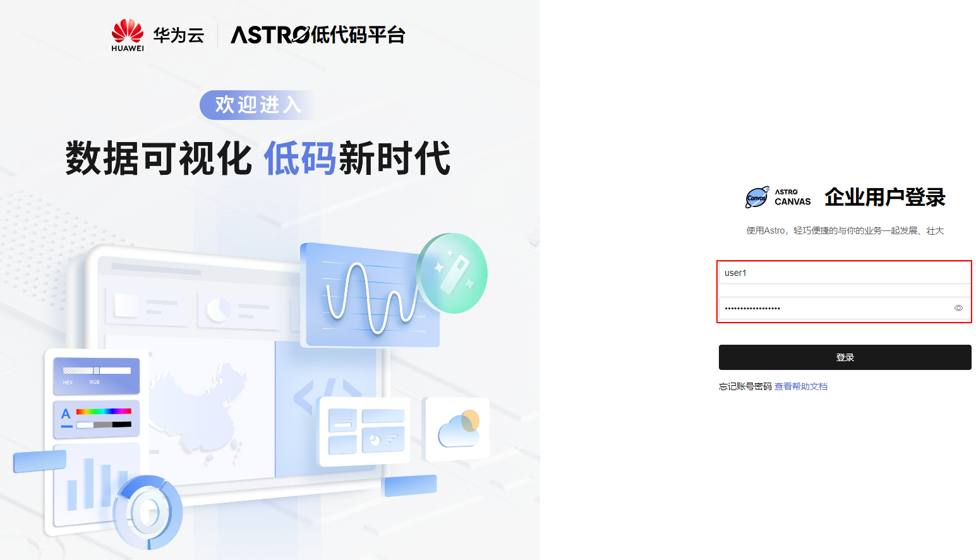The height and width of the screenshot is (560, 976).
Task: Click the username field containing user1
Action: [x=845, y=273]
